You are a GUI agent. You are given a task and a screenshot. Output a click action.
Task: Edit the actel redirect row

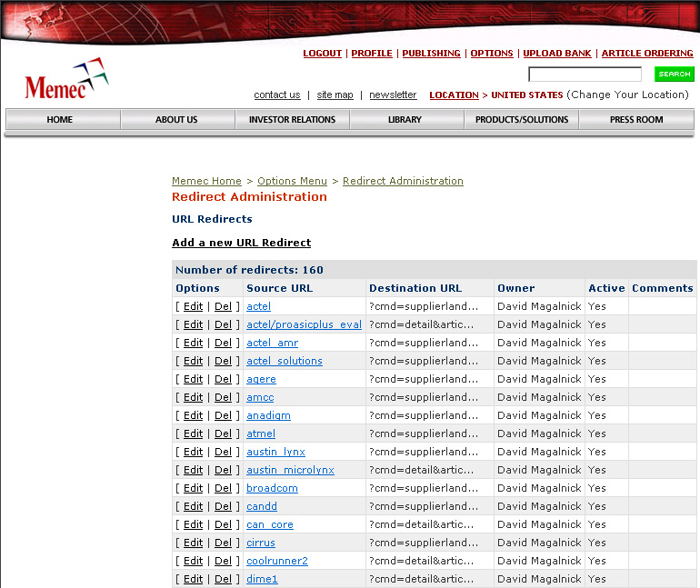193,306
